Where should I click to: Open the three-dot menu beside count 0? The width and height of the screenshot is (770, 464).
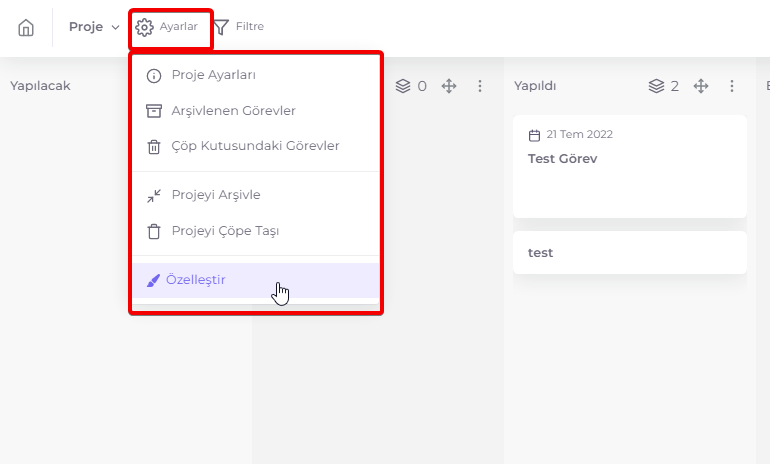point(480,86)
